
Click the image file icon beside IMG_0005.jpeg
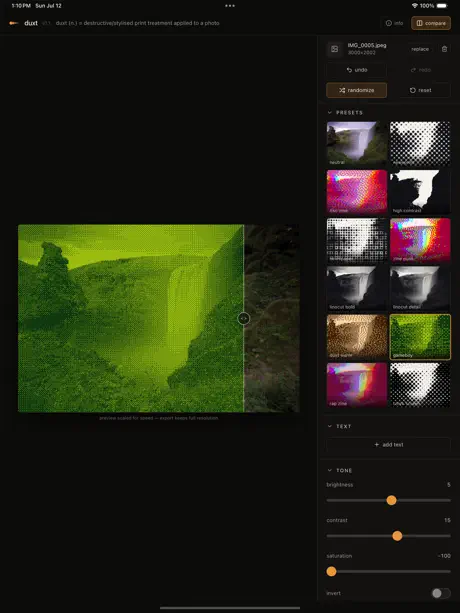click(335, 49)
